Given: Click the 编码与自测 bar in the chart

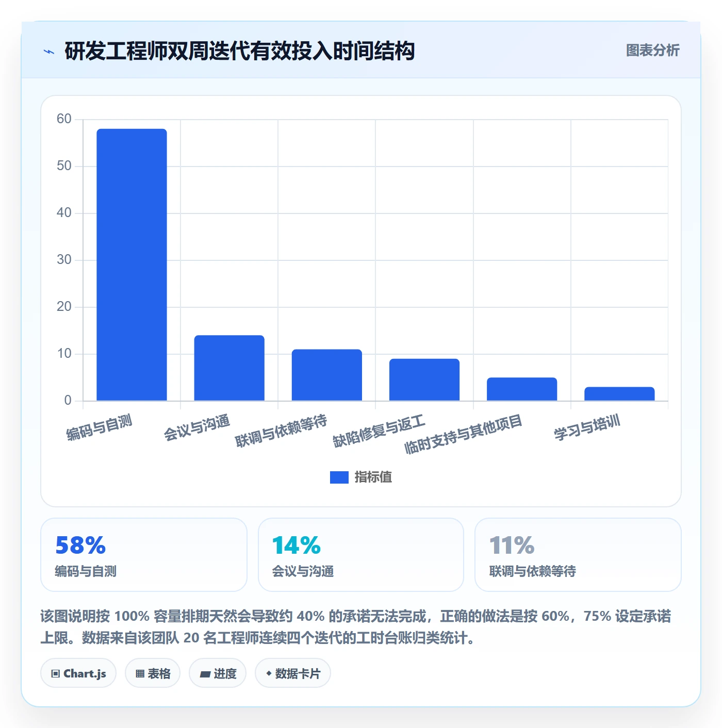Looking at the screenshot, I should [x=132, y=264].
